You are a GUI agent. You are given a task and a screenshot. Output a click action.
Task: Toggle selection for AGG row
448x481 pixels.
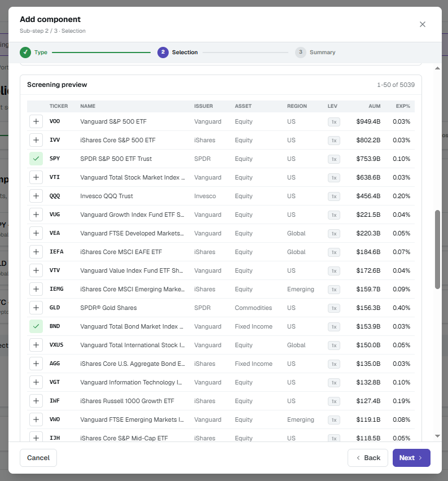click(x=36, y=364)
